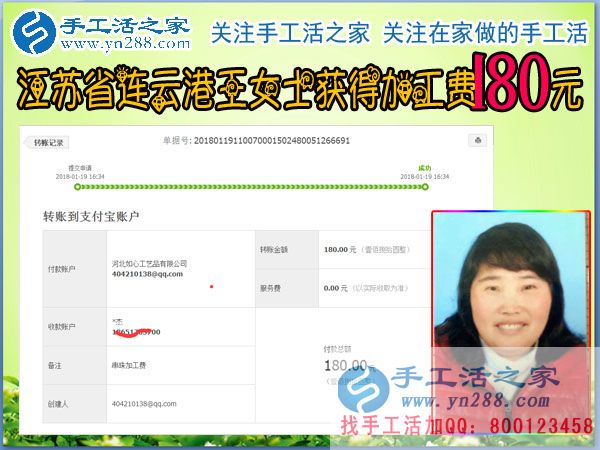600x450 pixels.
Task: Click the submit timestamp 2018-01-19 16:34 under 提交申请
Action: click(x=80, y=176)
